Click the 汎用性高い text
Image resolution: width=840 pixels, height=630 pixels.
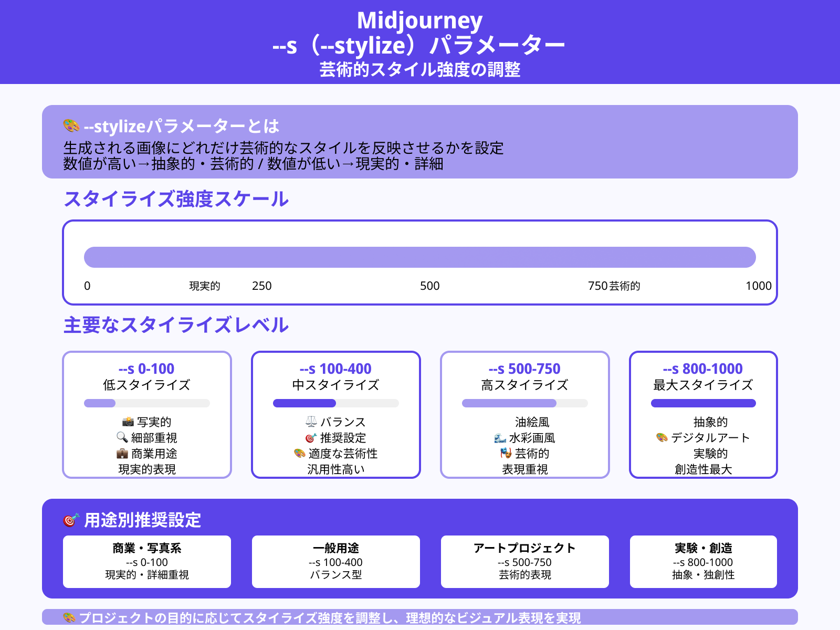336,469
